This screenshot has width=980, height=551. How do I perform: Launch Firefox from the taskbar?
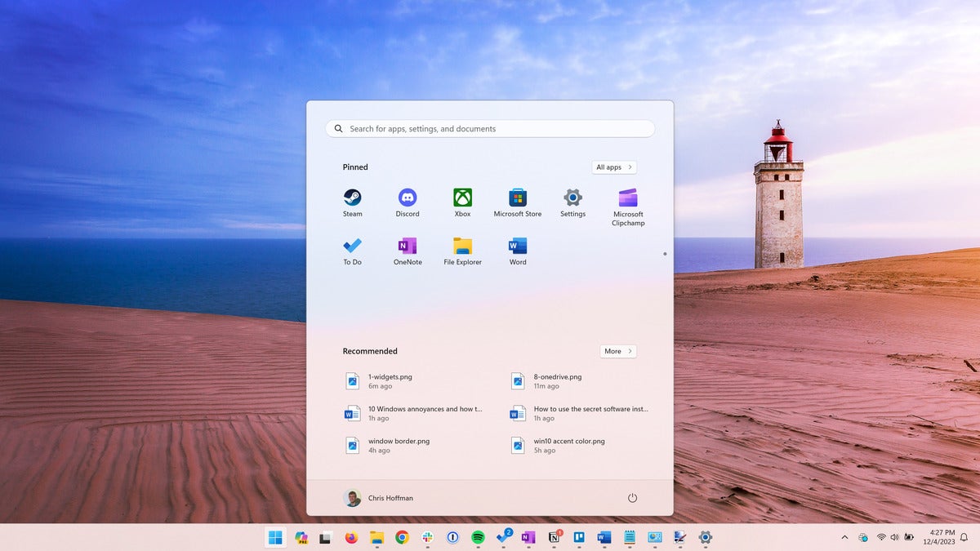pyautogui.click(x=351, y=537)
